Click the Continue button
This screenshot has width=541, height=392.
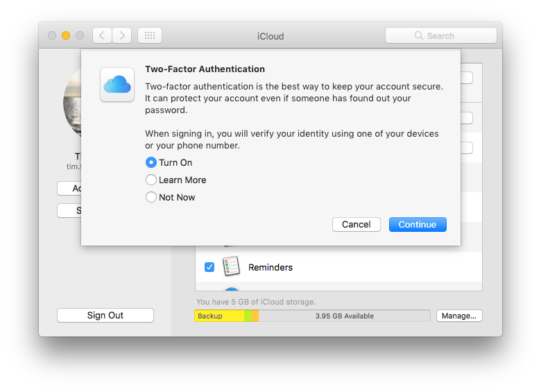pos(418,225)
